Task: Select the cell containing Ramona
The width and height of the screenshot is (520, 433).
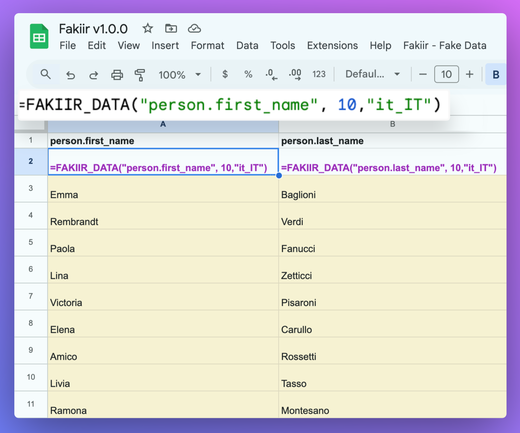Action: pyautogui.click(x=163, y=405)
